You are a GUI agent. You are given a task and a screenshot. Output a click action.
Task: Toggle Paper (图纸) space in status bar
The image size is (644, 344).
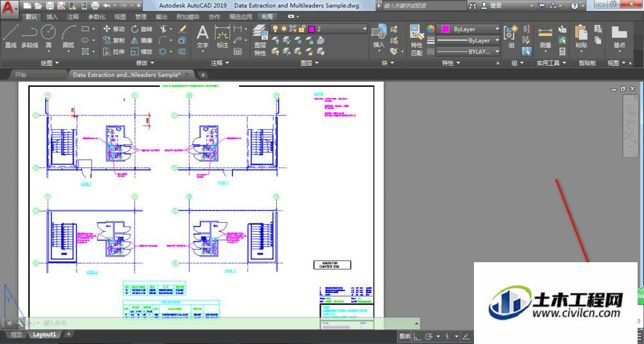point(404,336)
